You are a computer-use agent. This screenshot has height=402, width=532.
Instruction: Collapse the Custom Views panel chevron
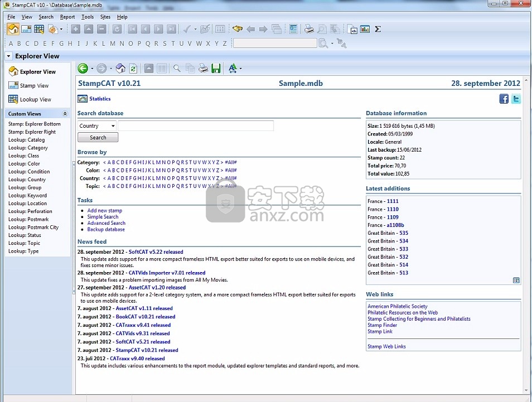65,114
